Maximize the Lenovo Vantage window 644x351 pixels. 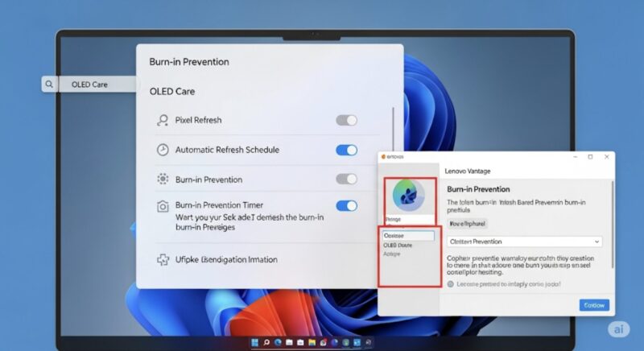click(591, 157)
